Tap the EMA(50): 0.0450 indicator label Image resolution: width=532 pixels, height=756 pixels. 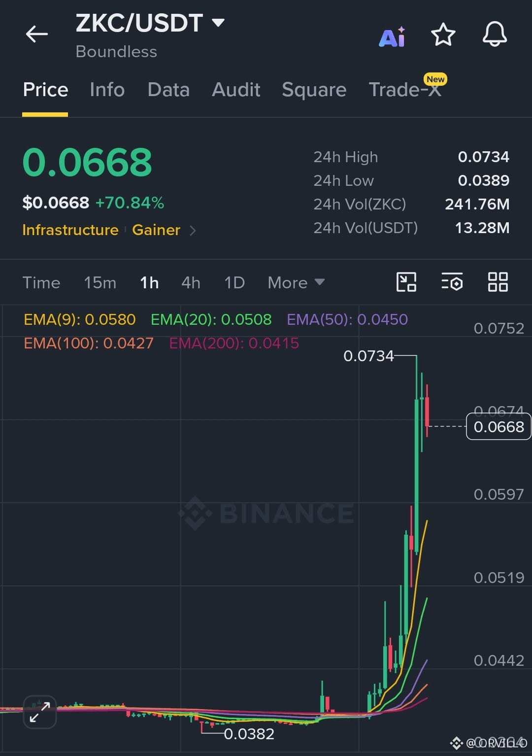click(x=347, y=319)
